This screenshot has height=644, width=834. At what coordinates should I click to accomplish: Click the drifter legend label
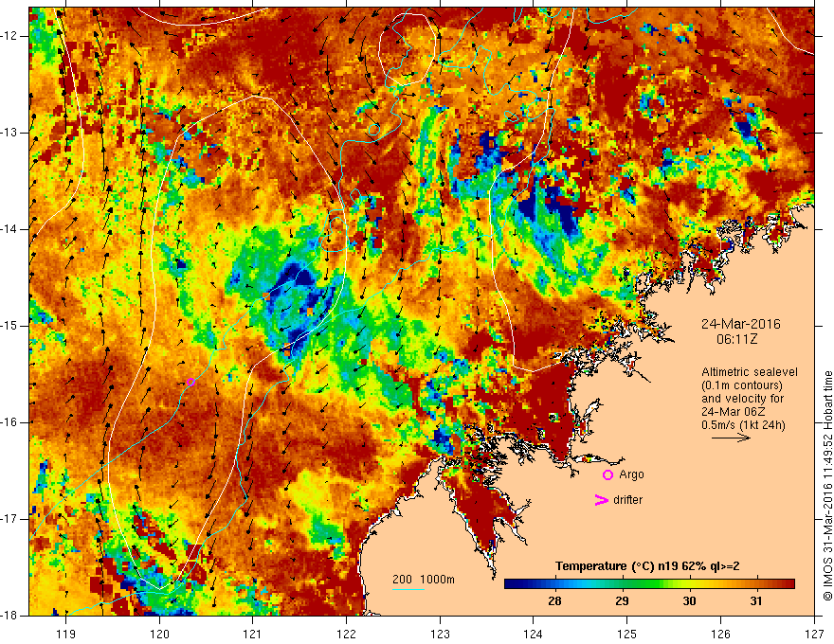coord(627,500)
